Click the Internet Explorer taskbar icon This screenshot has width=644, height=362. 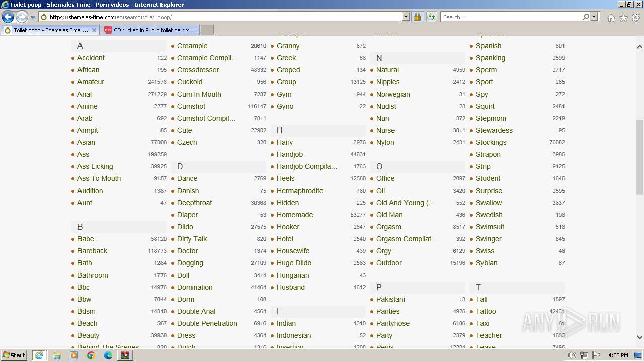click(39, 355)
